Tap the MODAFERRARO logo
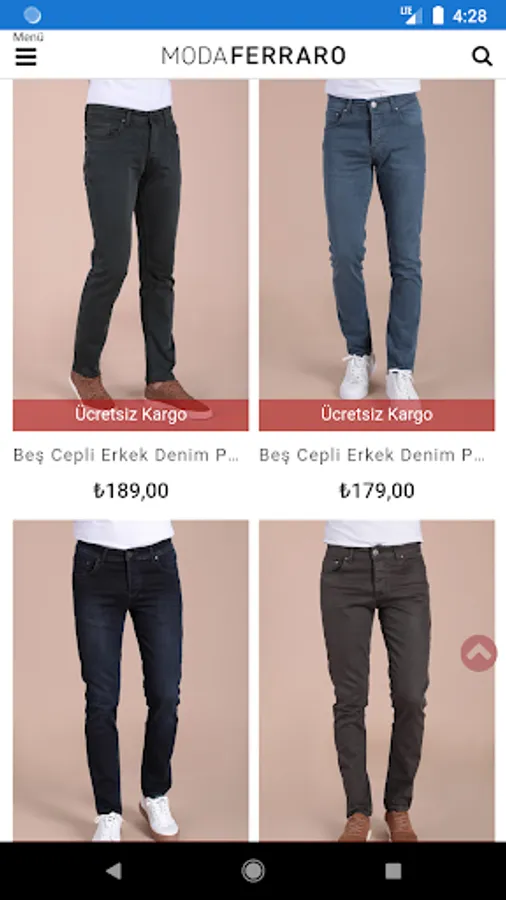The image size is (506, 900). click(254, 56)
